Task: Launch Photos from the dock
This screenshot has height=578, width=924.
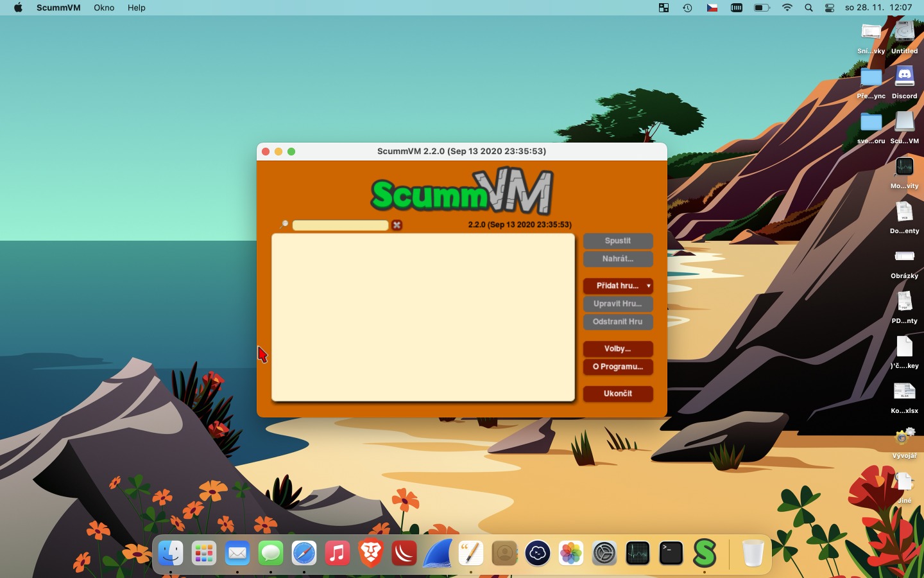Action: click(571, 553)
